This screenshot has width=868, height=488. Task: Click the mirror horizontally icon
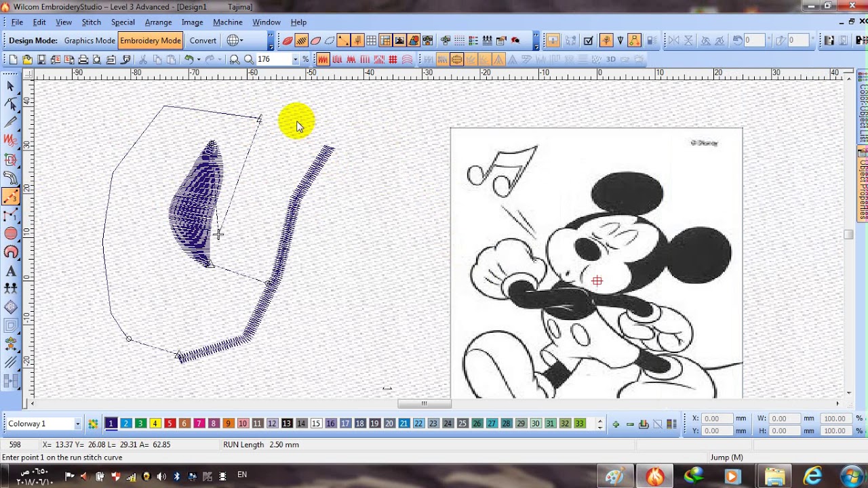pyautogui.click(x=673, y=41)
